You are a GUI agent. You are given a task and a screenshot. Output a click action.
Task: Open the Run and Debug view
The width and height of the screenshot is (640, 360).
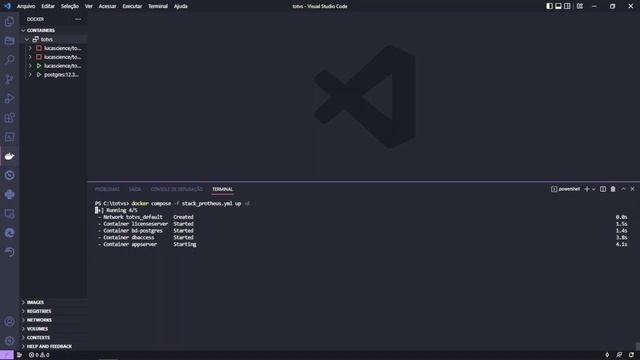[x=9, y=98]
